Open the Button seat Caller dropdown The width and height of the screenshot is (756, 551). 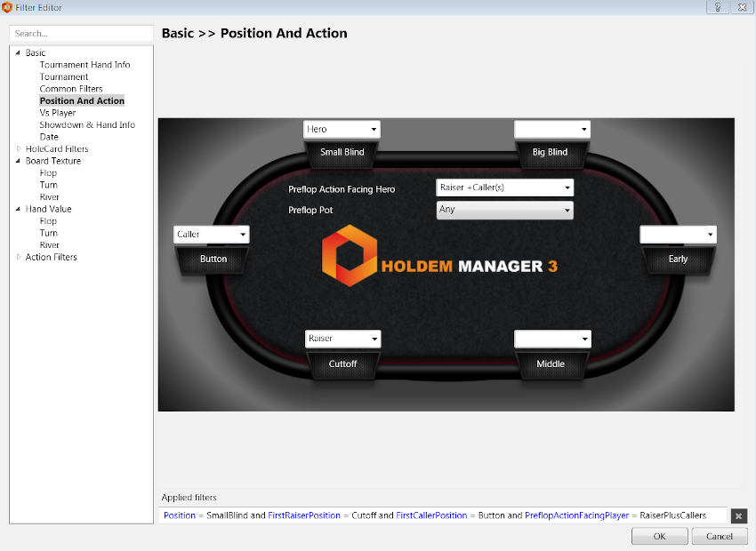coord(212,235)
